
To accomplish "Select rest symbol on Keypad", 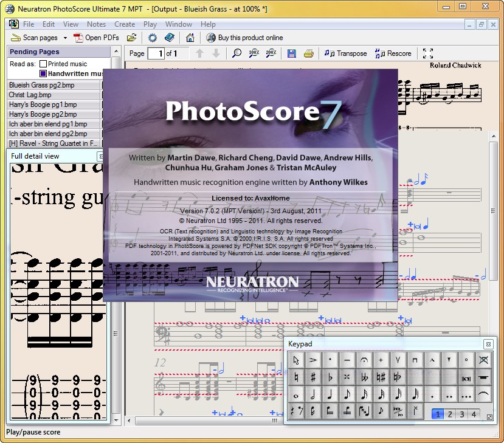I will coord(296,411).
